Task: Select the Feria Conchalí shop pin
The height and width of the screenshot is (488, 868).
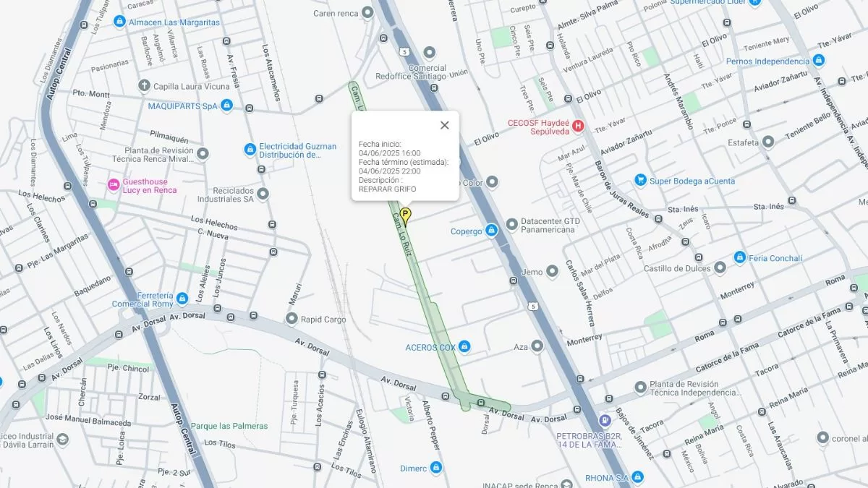Action: click(739, 257)
